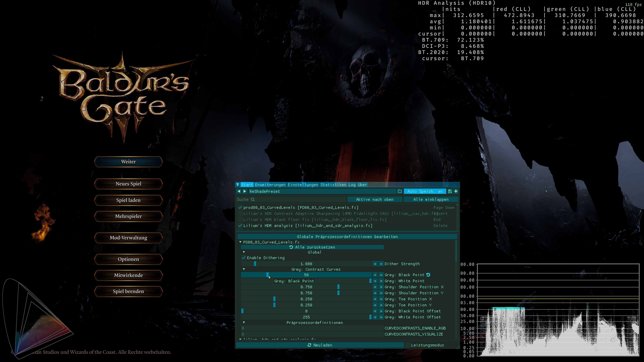Click the Grey Toe Position X slider

click(x=306, y=299)
